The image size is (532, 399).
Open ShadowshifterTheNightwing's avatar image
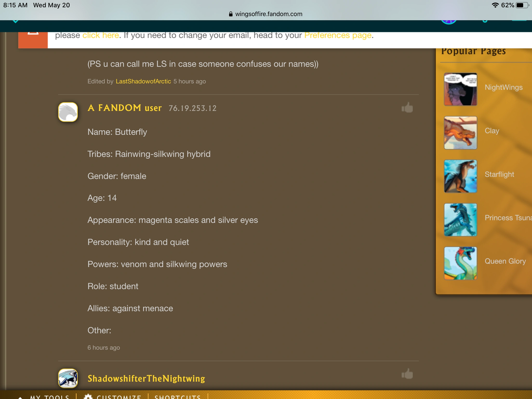[68, 378]
